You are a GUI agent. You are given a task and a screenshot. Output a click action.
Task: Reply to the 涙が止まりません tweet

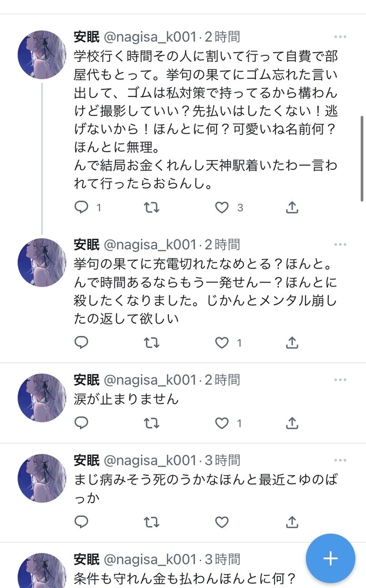[81, 423]
